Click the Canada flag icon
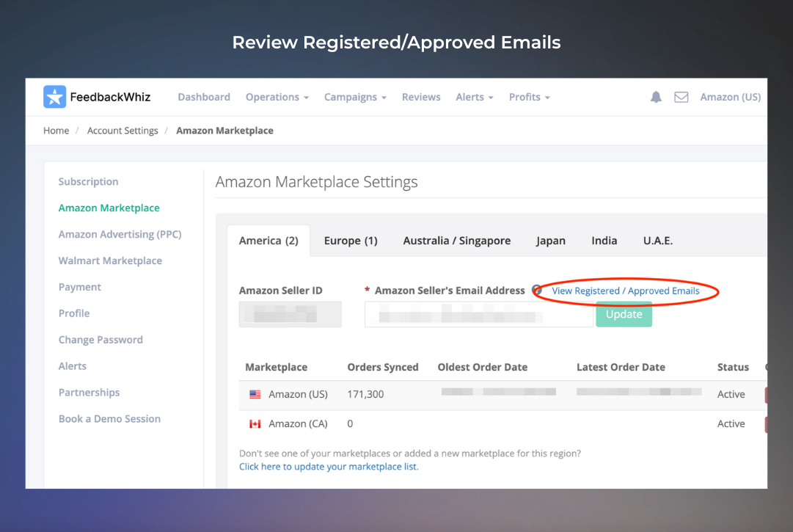Image resolution: width=793 pixels, height=532 pixels. 255,424
